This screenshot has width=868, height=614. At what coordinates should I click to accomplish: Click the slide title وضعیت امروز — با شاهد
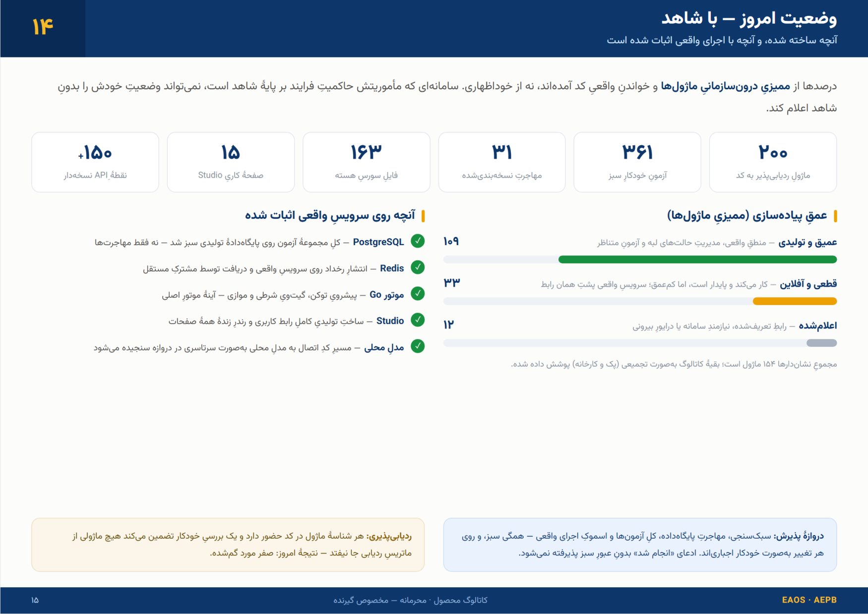click(x=749, y=18)
